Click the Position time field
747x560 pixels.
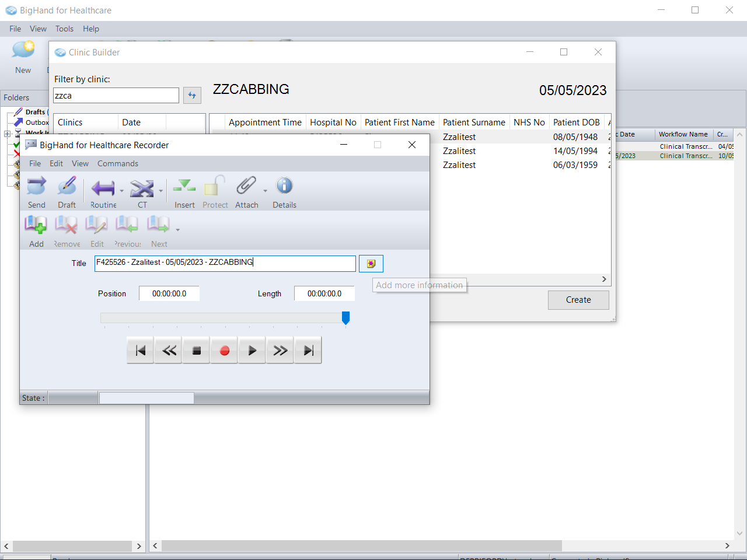[x=169, y=293]
